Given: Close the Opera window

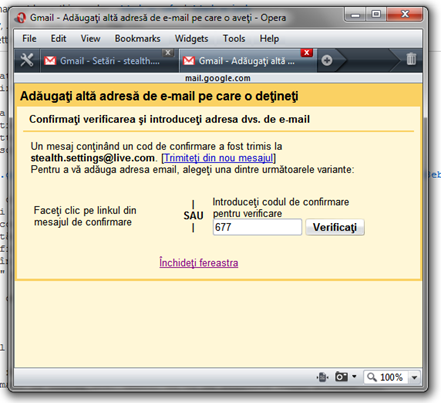Looking at the screenshot, I should click(405, 14).
